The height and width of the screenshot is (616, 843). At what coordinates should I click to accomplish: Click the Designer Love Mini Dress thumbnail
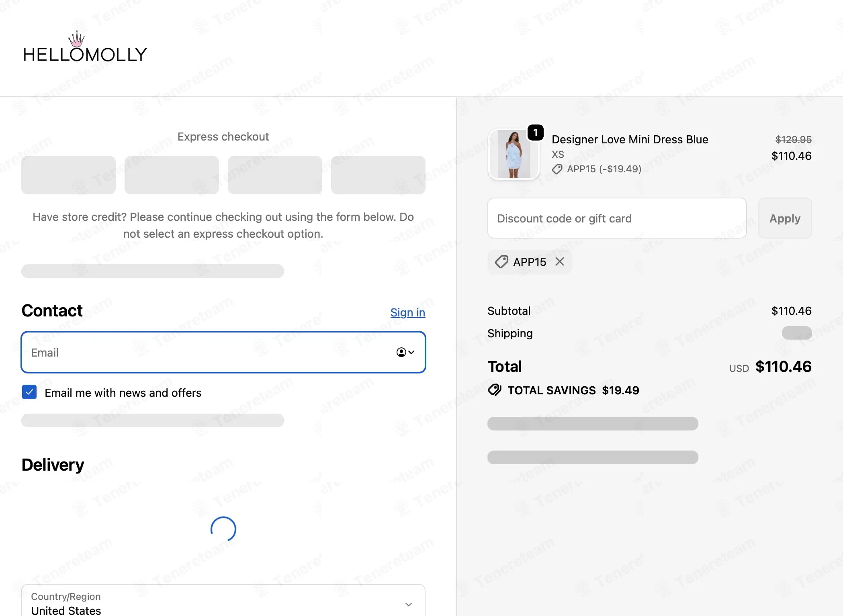pyautogui.click(x=514, y=155)
